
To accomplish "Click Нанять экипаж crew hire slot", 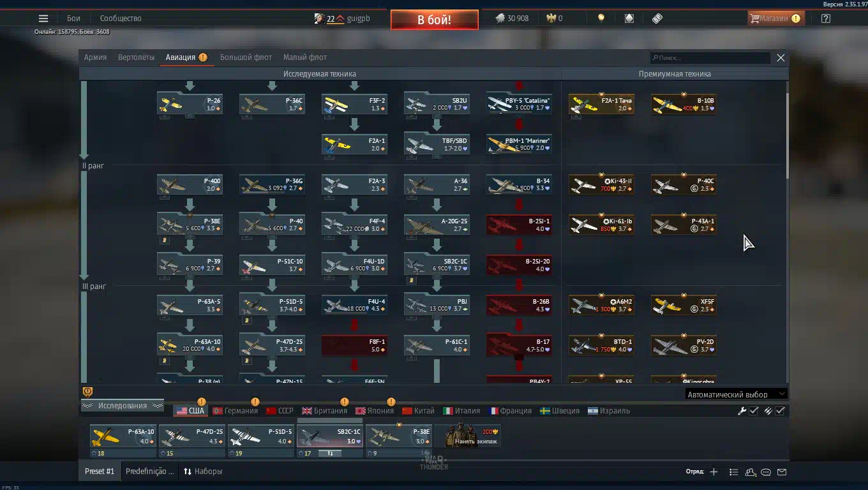I will pos(468,436).
